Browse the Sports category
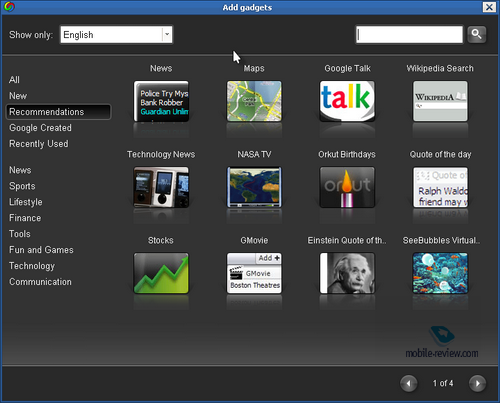Viewport: 500px width, 403px height. 22,186
